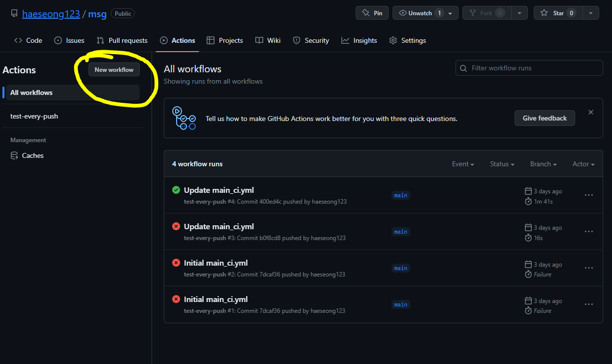The height and width of the screenshot is (364, 612).
Task: Click the calendar icon on run #4
Action: [x=528, y=191]
